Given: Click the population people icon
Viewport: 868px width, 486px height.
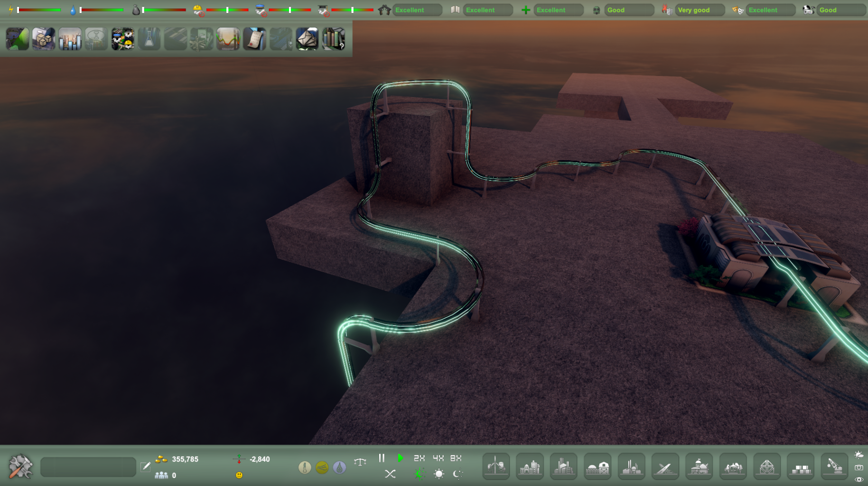Looking at the screenshot, I should 161,475.
